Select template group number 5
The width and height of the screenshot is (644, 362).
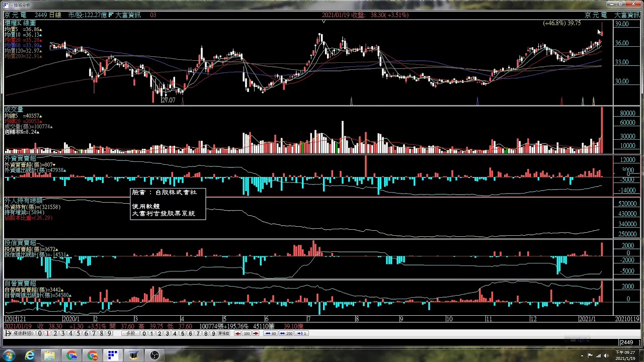[78, 333]
